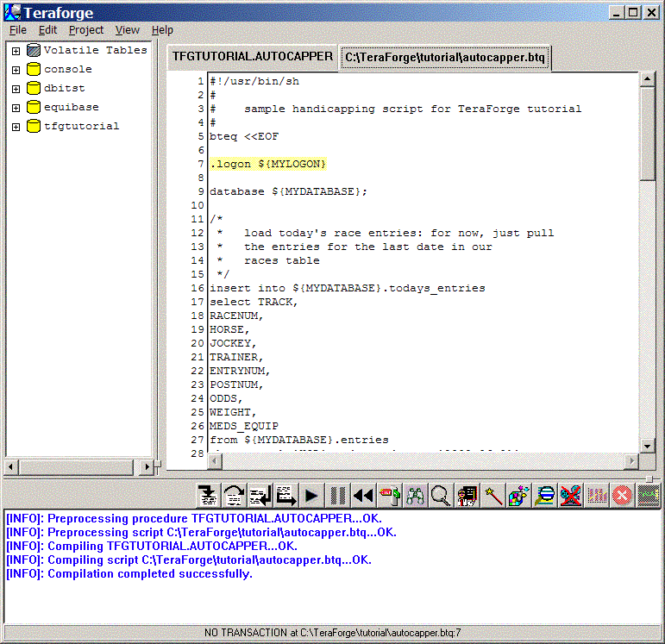Viewport: 665px width, 644px height.
Task: Select the Volatile Tables icon
Action: (x=34, y=50)
